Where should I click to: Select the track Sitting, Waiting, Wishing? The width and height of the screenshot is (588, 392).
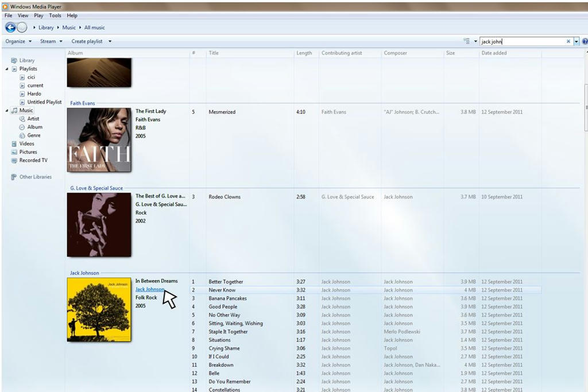pyautogui.click(x=235, y=323)
